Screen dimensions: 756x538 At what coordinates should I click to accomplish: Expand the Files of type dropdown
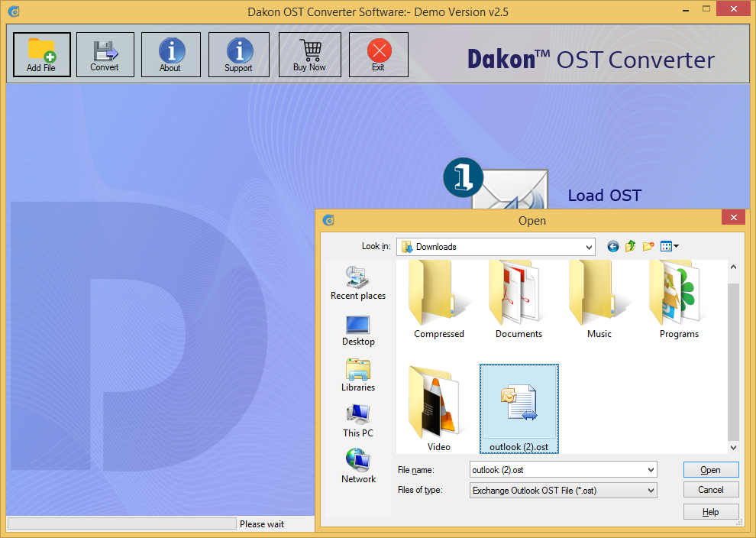tap(651, 490)
